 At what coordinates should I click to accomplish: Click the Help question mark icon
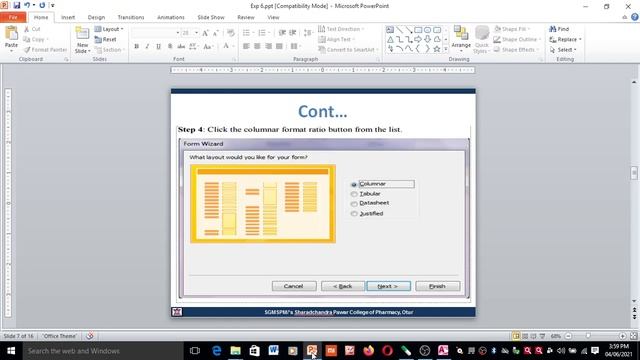click(635, 17)
